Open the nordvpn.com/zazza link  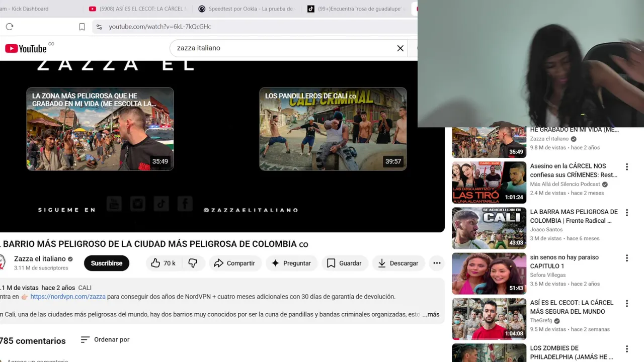68,297
